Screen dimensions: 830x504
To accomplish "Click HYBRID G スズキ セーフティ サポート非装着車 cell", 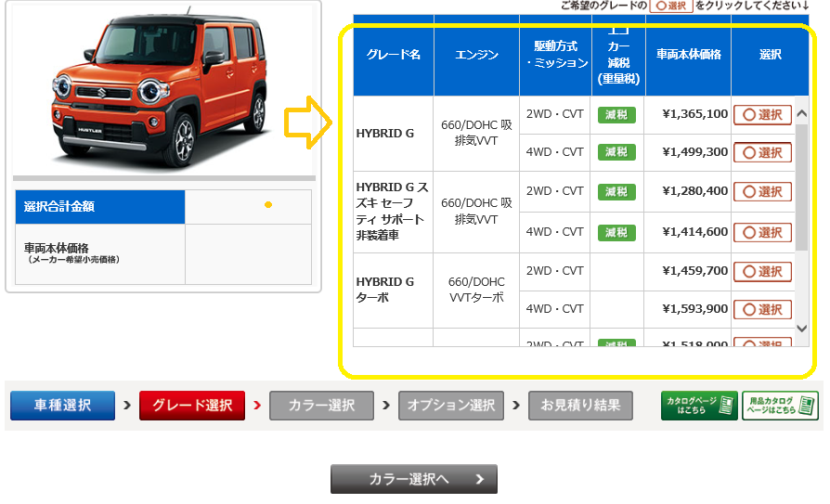I will click(x=394, y=212).
